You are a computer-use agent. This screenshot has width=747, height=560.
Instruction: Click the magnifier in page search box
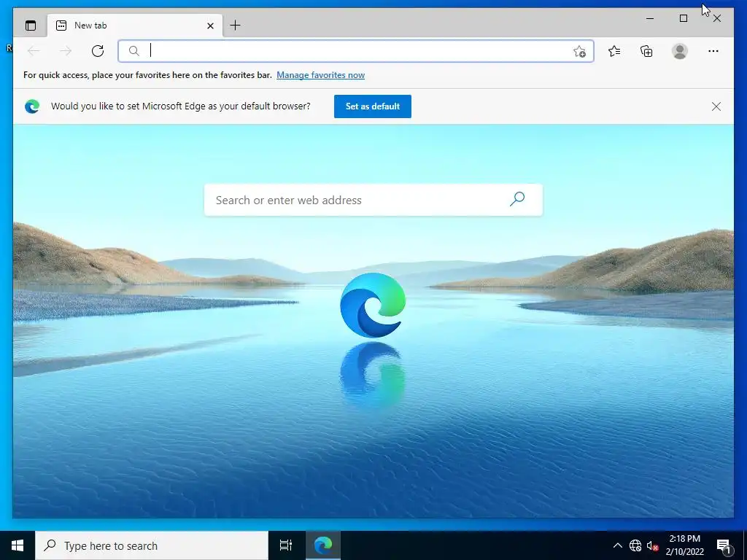(517, 199)
